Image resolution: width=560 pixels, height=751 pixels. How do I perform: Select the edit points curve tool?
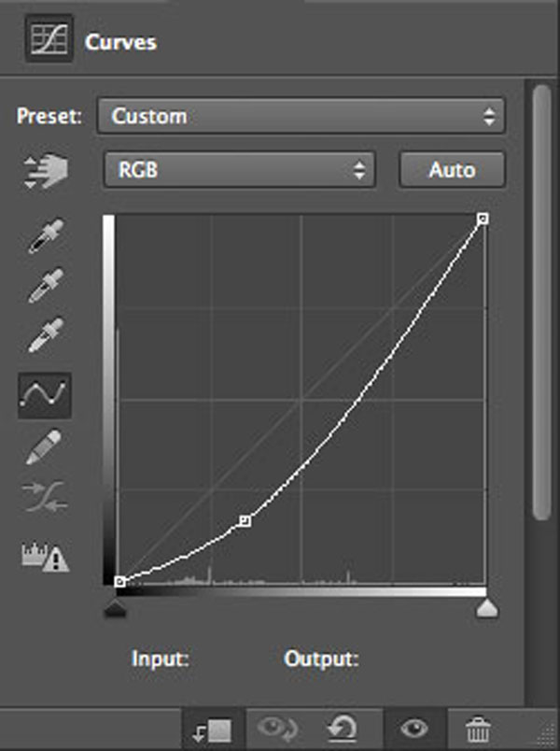click(45, 395)
